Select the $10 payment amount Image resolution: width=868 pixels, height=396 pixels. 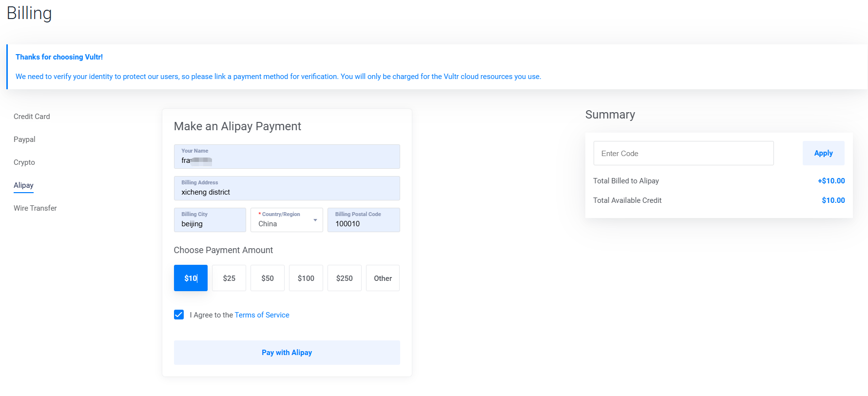[191, 278]
